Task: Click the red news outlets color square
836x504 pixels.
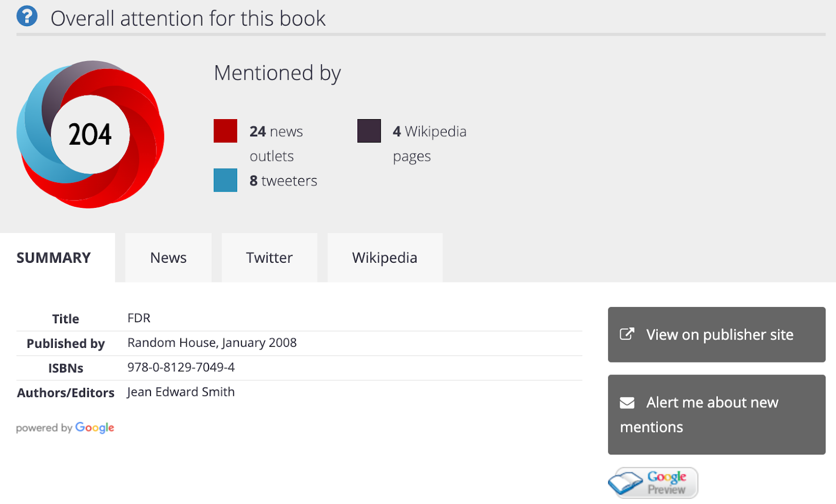Action: click(225, 131)
